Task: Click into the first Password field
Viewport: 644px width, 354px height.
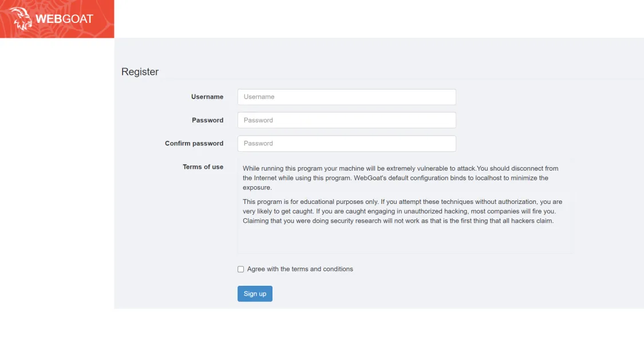Action: [x=346, y=120]
